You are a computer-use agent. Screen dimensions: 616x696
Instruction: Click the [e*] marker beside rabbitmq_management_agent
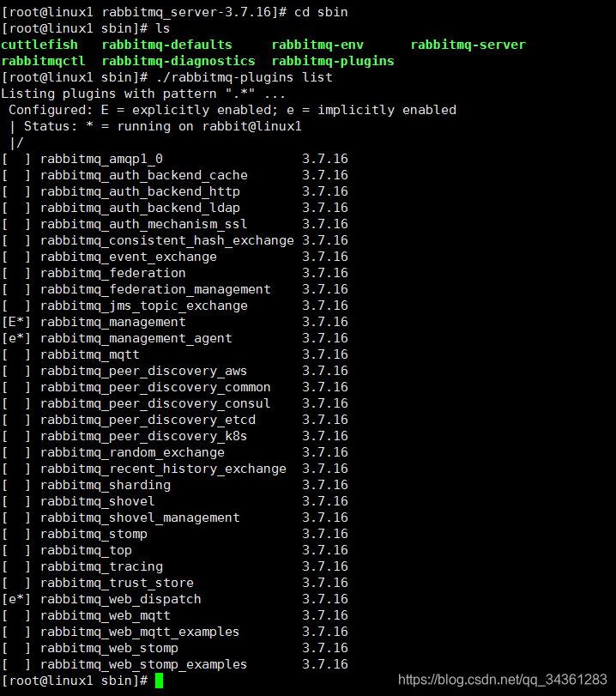coord(16,338)
